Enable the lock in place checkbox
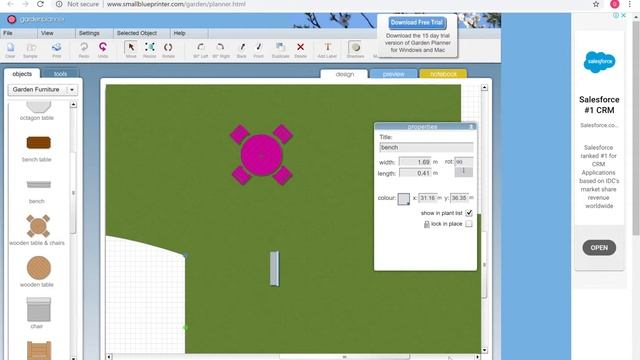Viewport: 640px width, 360px height. tap(469, 224)
